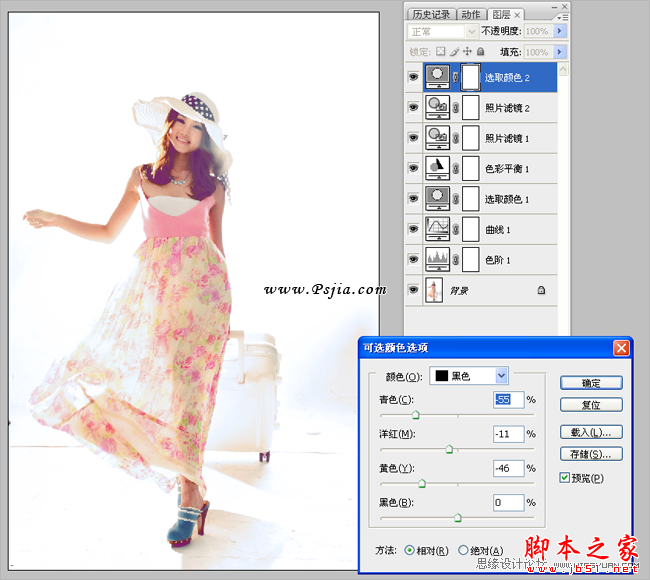Hide the 选取颜色 1 layer

click(413, 199)
